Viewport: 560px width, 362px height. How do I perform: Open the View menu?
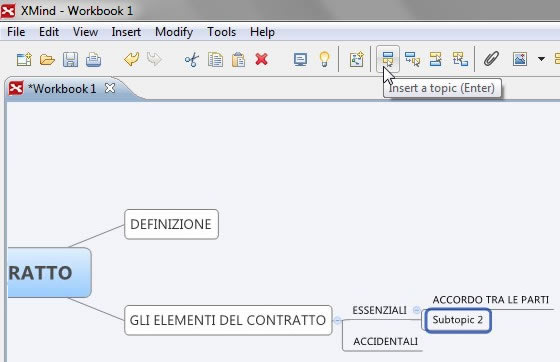85,32
